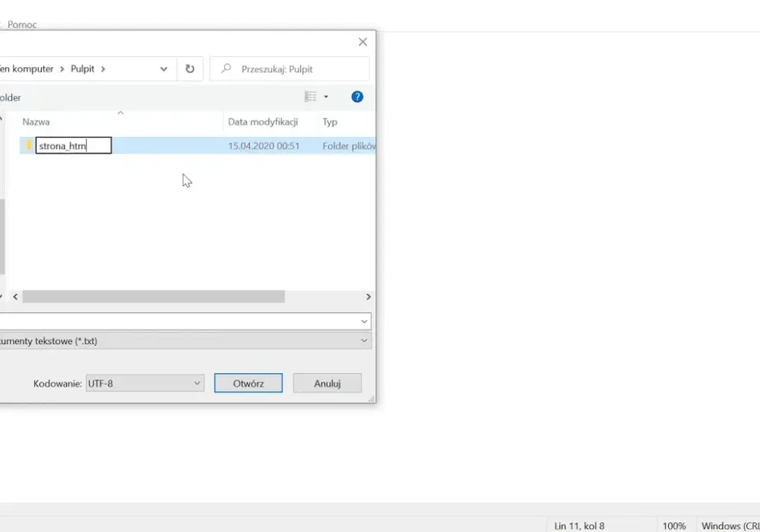Close the open file dialog
760x532 pixels.
(x=363, y=42)
